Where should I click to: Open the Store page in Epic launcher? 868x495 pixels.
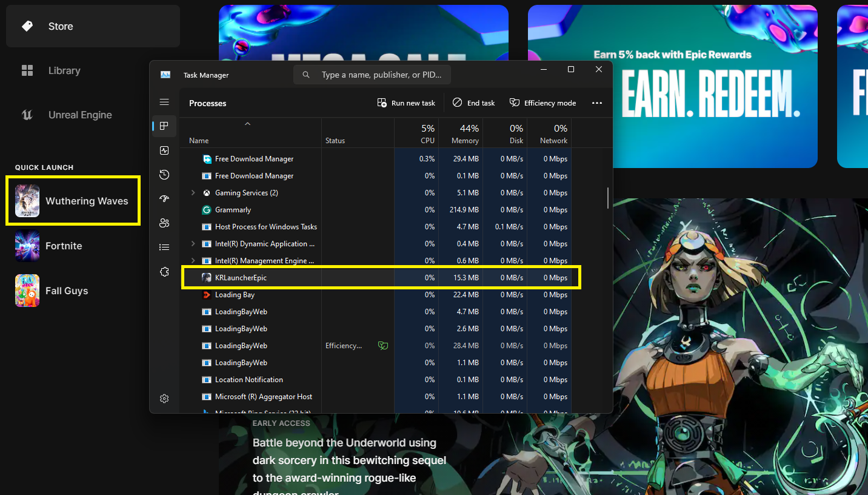click(93, 26)
